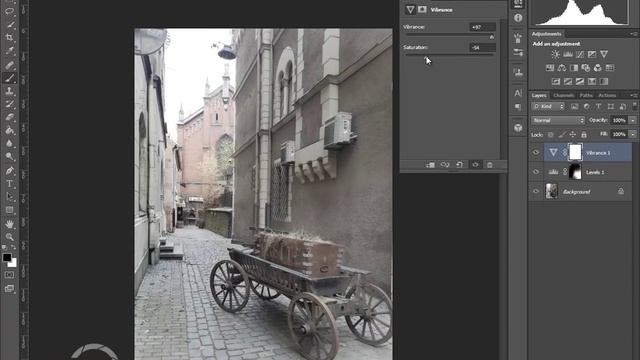Hide the Levels 1 layer
The width and height of the screenshot is (640, 360).
[536, 172]
